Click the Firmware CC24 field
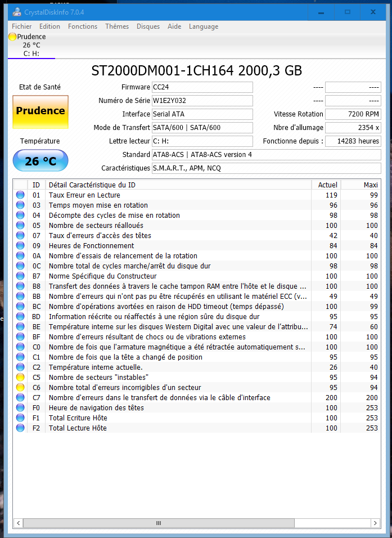Screen dimensions: 392x538 coord(202,87)
